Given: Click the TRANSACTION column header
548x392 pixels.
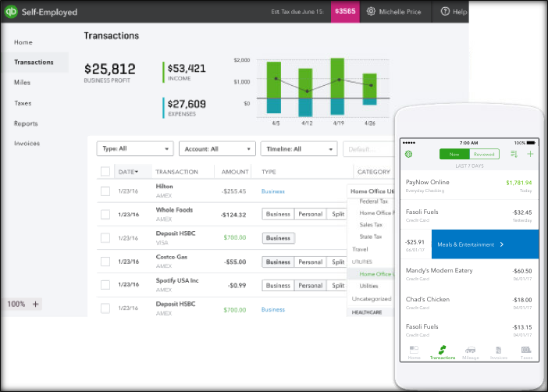Looking at the screenshot, I should pos(176,172).
